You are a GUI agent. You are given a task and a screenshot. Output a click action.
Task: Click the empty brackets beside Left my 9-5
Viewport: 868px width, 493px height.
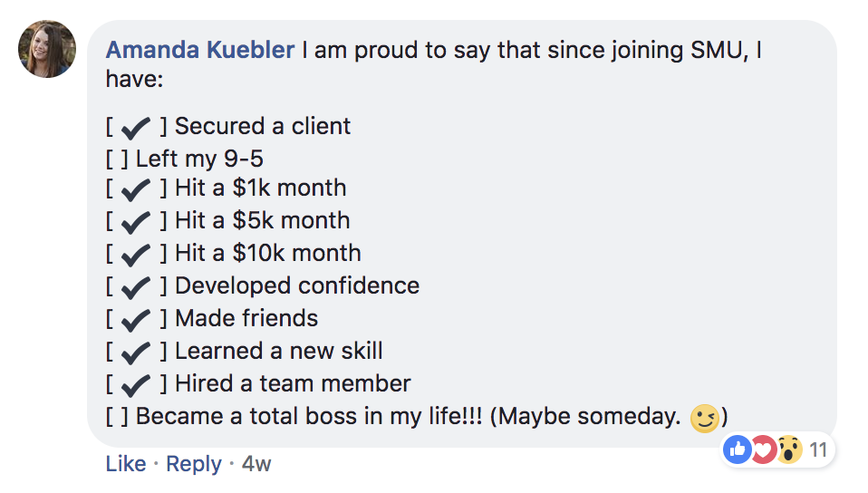(x=117, y=159)
